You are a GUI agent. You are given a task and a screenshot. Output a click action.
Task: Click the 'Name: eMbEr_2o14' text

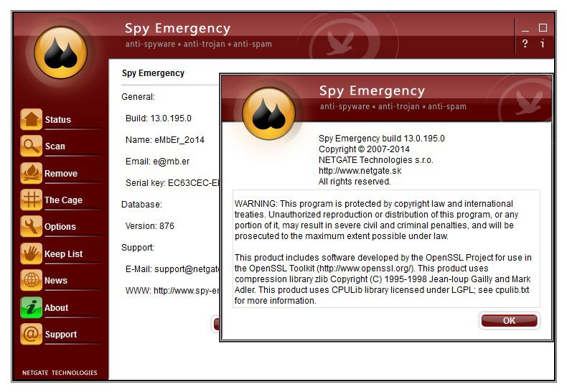click(165, 140)
